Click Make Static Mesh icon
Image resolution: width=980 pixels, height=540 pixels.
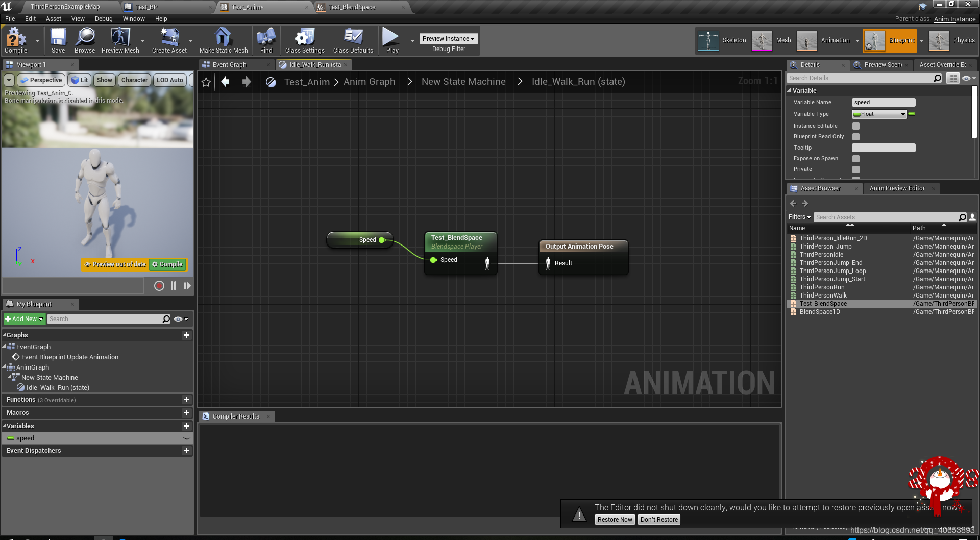(223, 40)
